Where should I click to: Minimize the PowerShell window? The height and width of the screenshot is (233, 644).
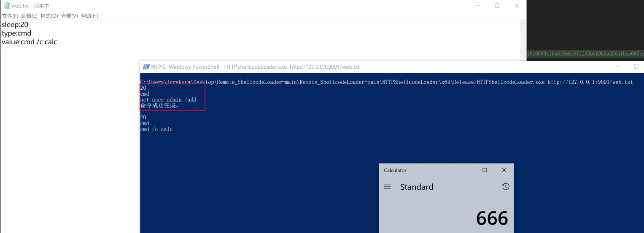point(617,67)
